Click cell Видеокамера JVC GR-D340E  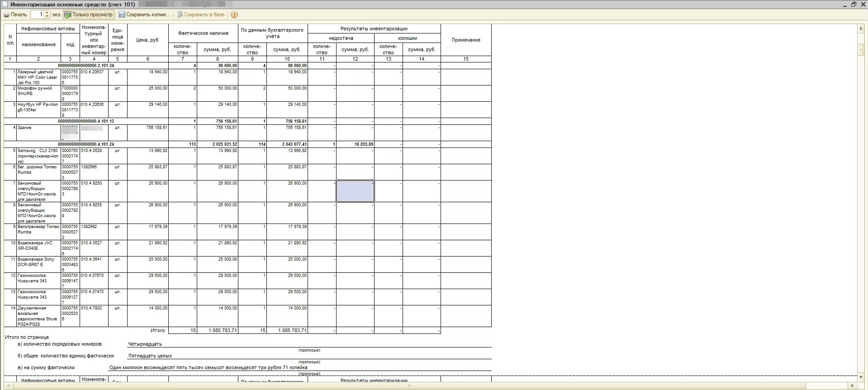click(x=38, y=248)
